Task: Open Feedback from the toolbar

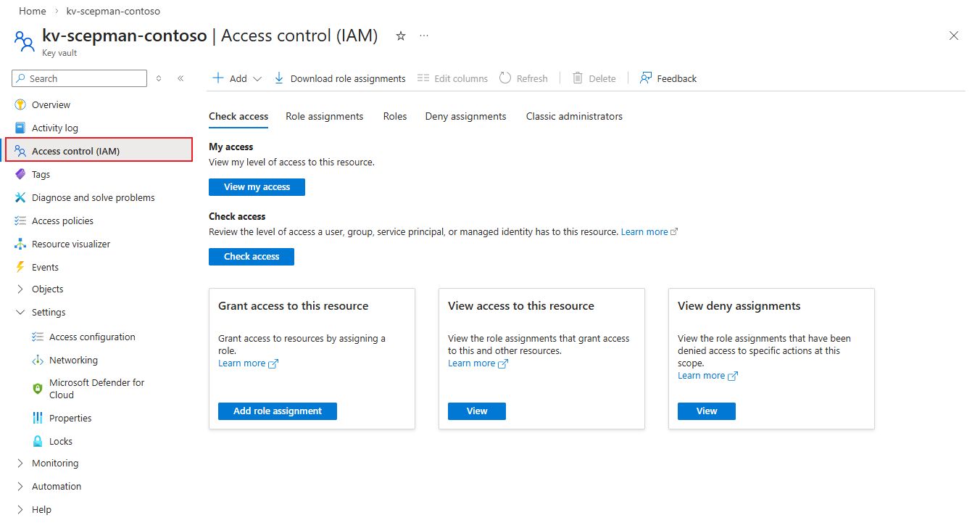Action: coord(668,78)
